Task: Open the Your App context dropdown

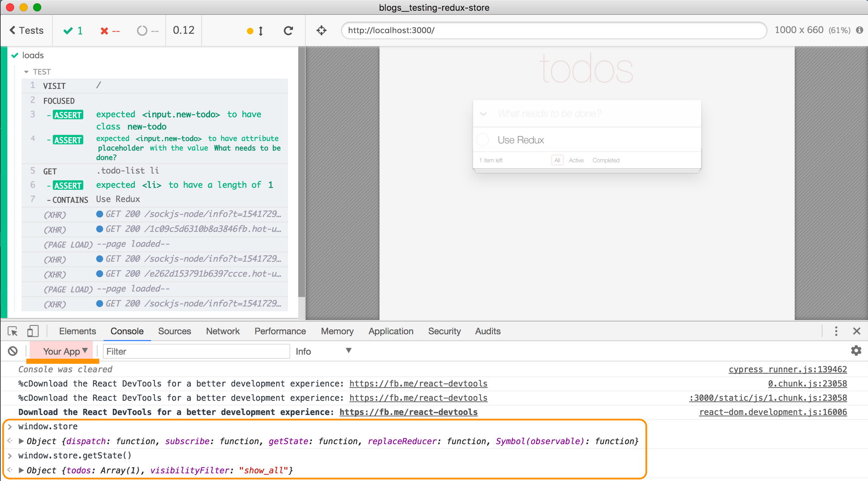Action: pos(65,351)
